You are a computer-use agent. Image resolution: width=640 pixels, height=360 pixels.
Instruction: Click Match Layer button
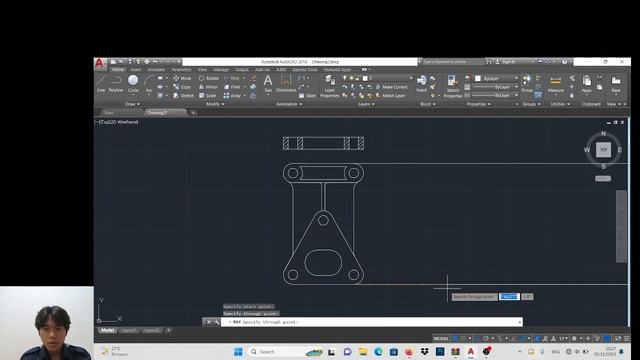point(390,96)
